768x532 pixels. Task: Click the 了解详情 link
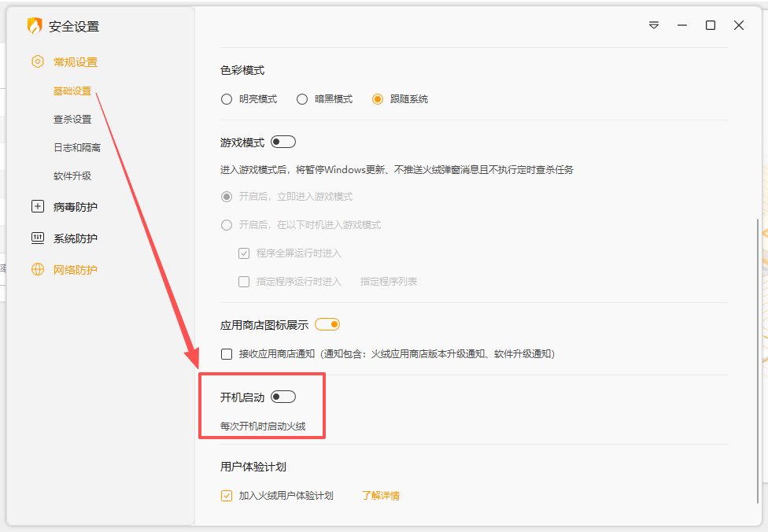pyautogui.click(x=380, y=496)
